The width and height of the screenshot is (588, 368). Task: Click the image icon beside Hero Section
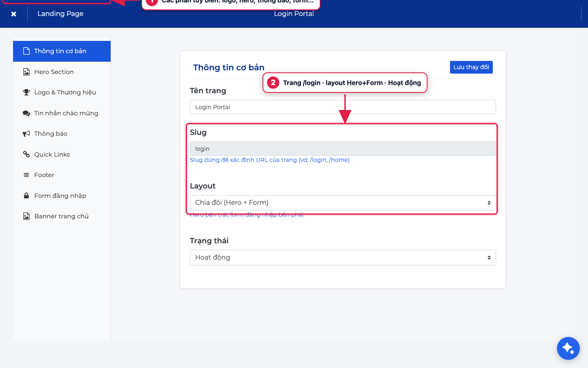click(27, 72)
